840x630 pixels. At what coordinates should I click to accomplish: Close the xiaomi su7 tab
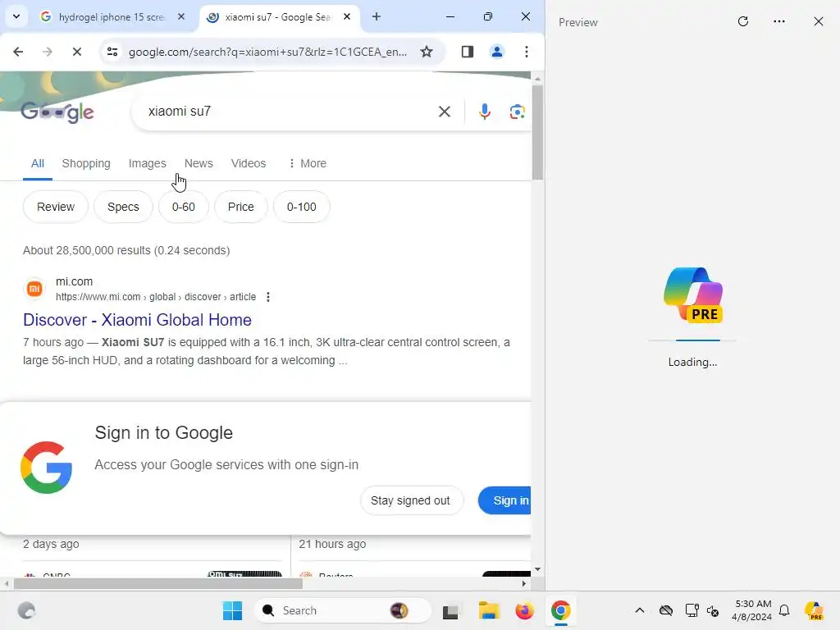(x=347, y=16)
